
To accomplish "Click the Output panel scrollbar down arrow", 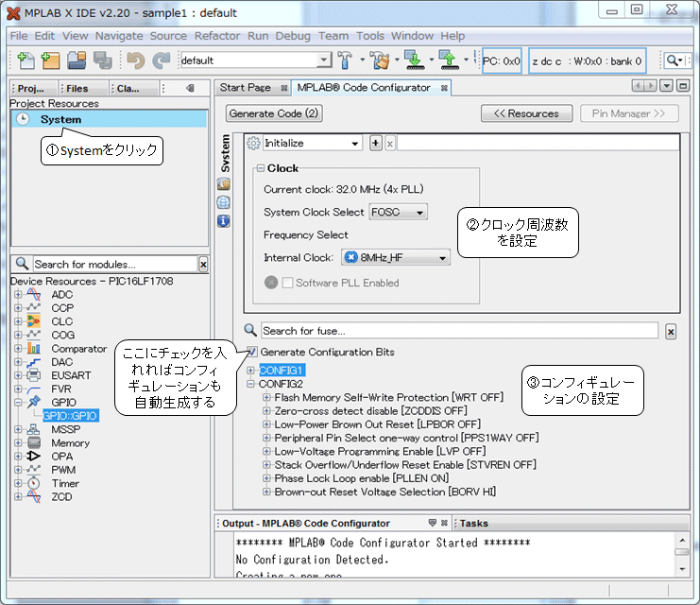I will tap(682, 569).
